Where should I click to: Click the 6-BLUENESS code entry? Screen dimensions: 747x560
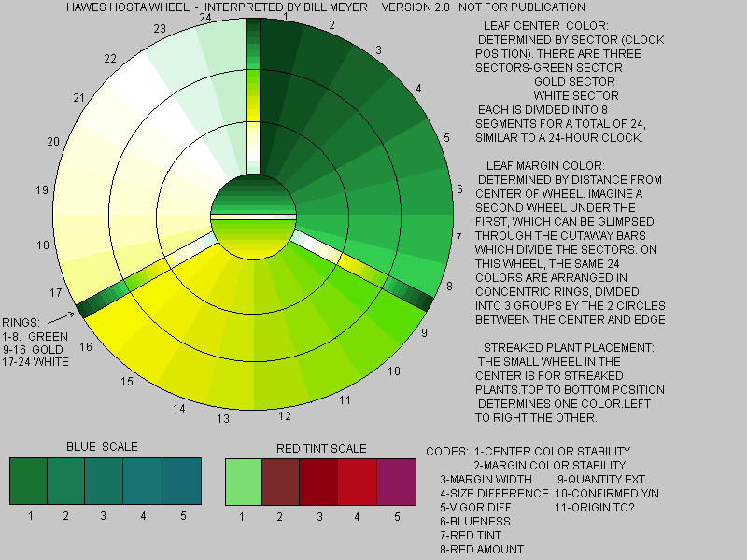point(474,521)
